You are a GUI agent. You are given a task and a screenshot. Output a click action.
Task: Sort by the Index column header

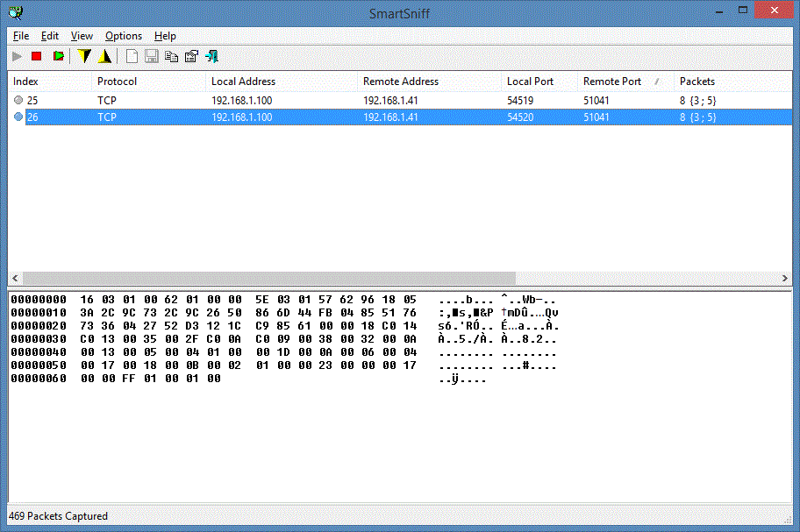pyautogui.click(x=49, y=82)
